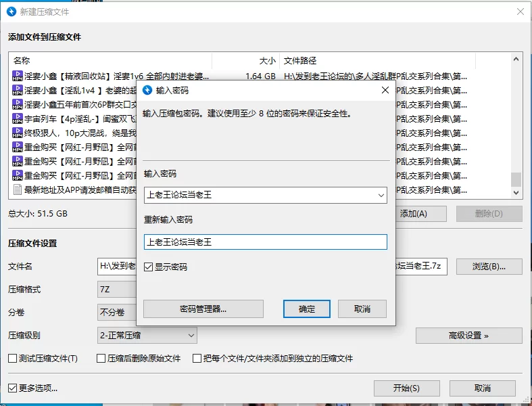Start compression with 开始(S)
The image size is (532, 406).
(x=407, y=388)
